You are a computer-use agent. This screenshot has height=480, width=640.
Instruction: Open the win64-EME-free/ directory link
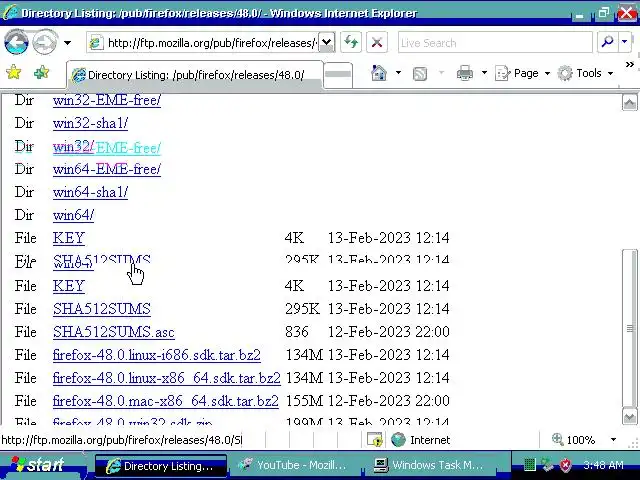pyautogui.click(x=107, y=169)
